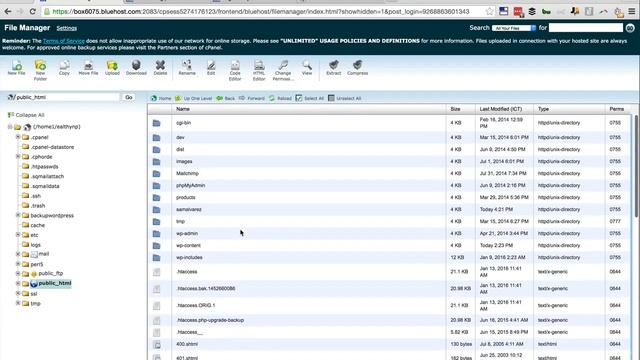Sort by Size column header
This screenshot has width=640, height=360.
coord(460,109)
